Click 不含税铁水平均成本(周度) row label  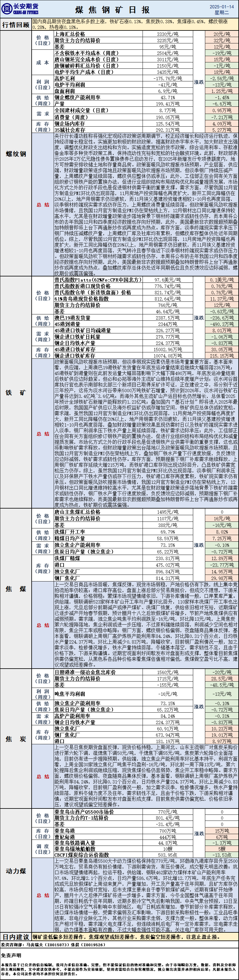click(x=87, y=53)
